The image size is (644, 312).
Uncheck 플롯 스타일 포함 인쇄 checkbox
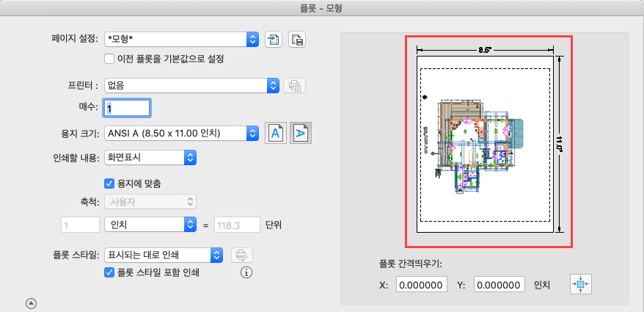[x=109, y=272]
